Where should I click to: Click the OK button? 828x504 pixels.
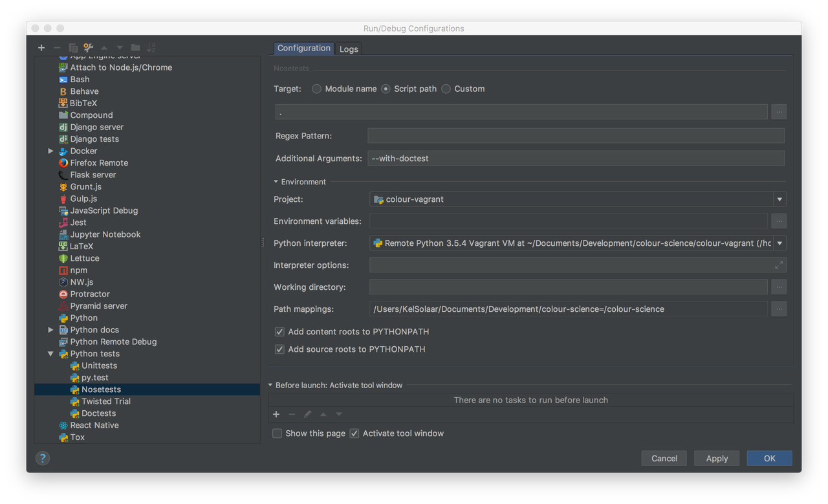tap(769, 458)
